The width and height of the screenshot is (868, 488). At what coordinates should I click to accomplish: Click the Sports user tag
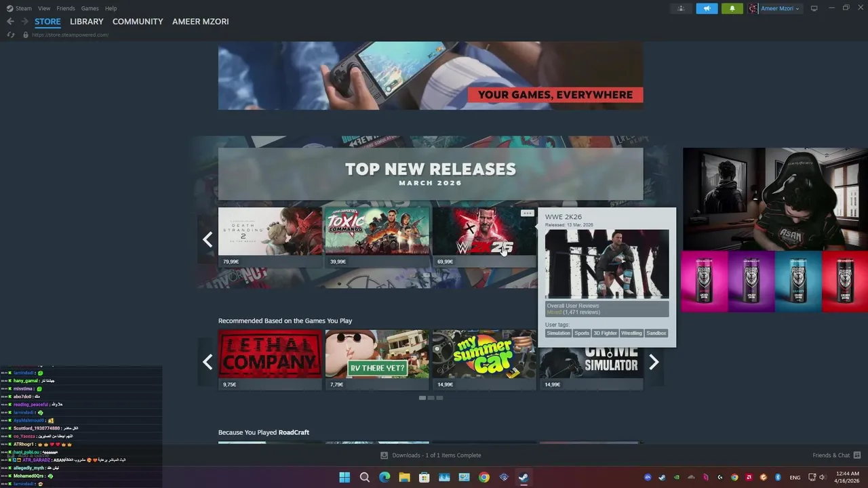tap(582, 333)
